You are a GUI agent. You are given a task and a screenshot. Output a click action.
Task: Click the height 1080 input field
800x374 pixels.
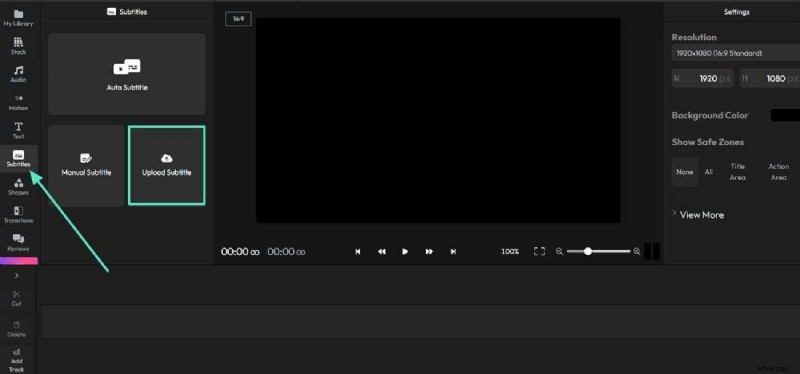(x=770, y=79)
